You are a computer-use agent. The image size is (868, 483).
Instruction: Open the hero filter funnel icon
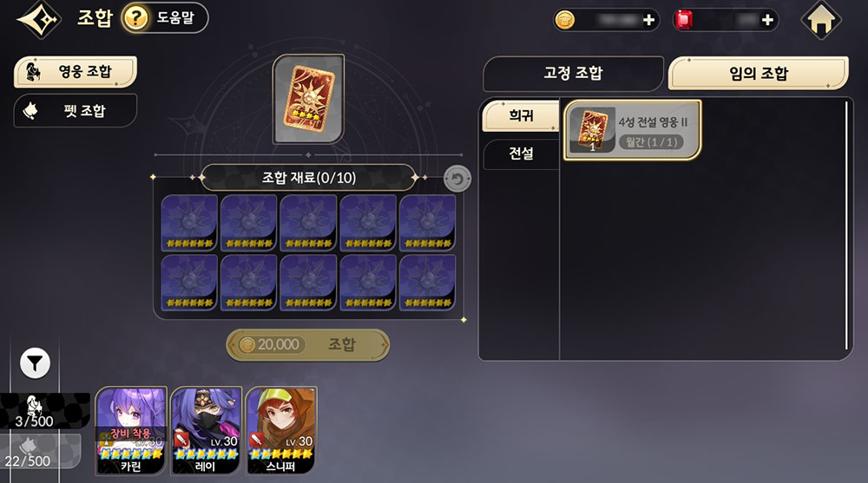pyautogui.click(x=35, y=363)
